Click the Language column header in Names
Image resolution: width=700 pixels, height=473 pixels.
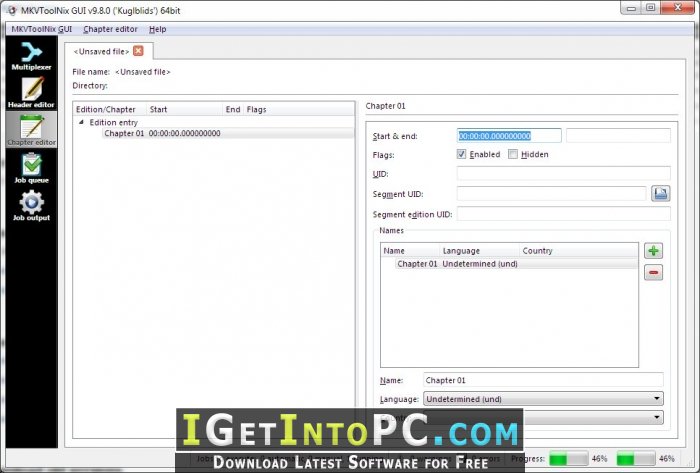click(x=479, y=251)
